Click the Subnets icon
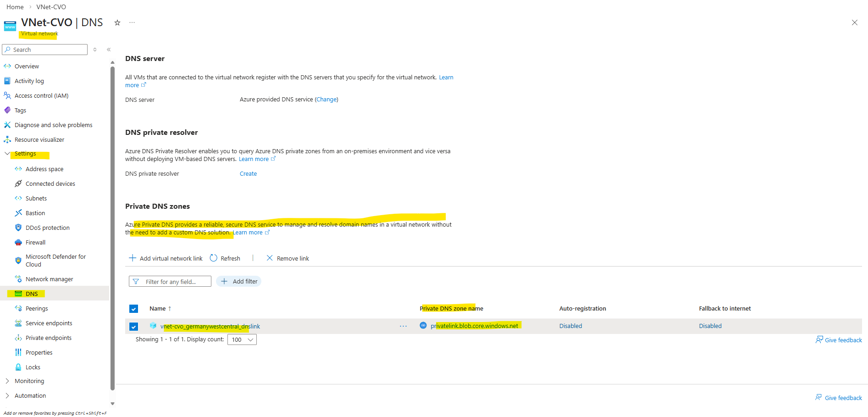 click(x=18, y=198)
